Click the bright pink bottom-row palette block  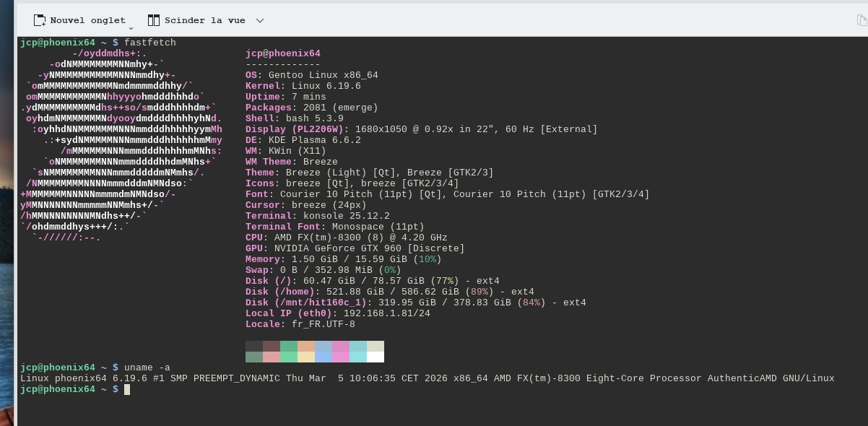pos(340,357)
